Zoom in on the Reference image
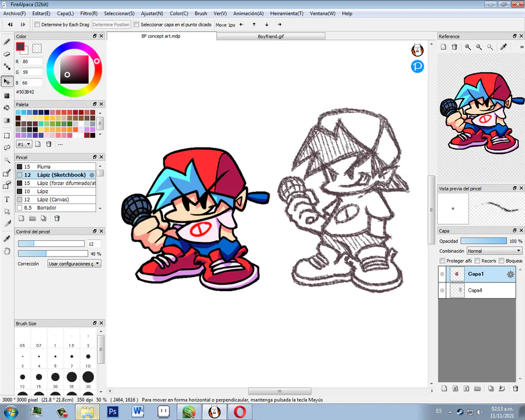This screenshot has width=525, height=420. pyautogui.click(x=468, y=47)
